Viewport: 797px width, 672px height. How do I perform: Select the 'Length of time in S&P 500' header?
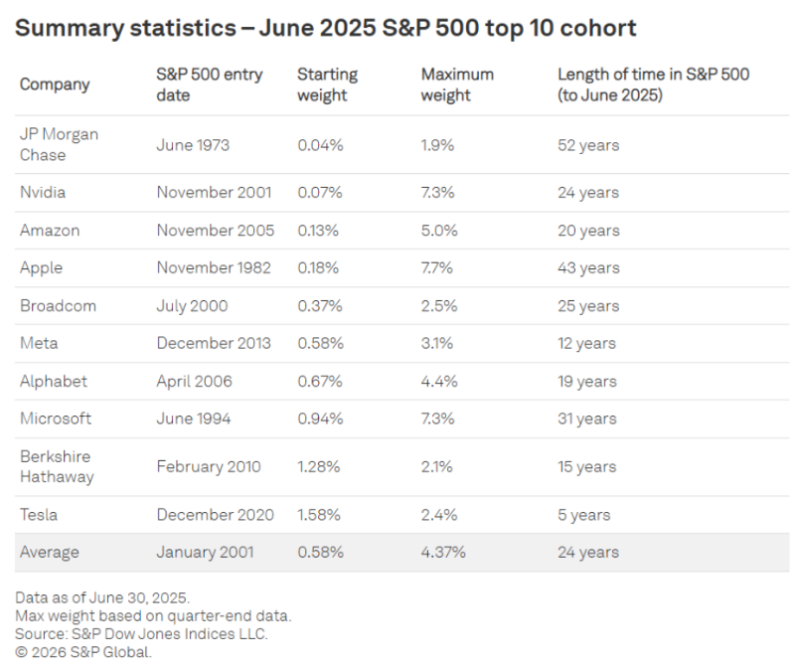(653, 84)
